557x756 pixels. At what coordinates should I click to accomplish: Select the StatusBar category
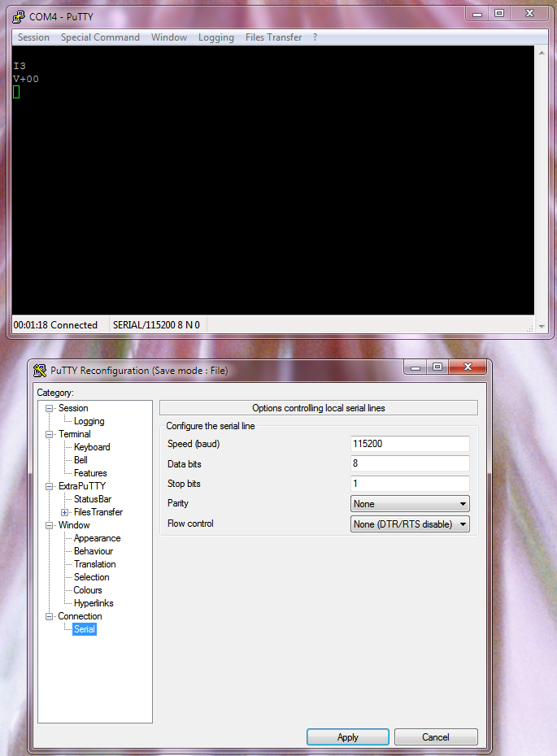tap(93, 499)
